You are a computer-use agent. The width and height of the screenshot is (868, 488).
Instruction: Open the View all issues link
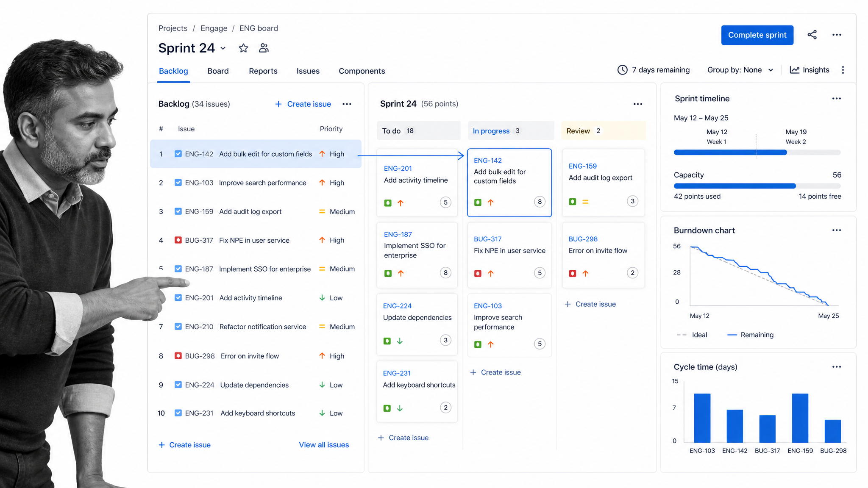pos(324,445)
